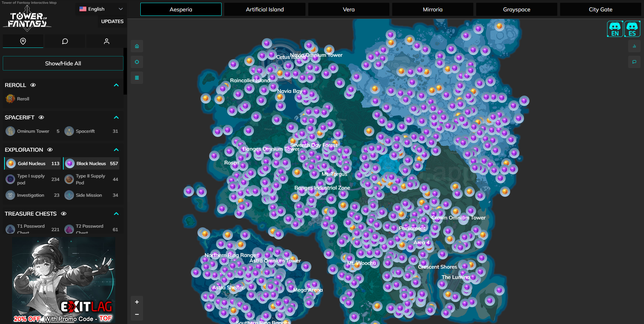644x324 pixels.
Task: Click the Astra Shelter map label
Action: pyautogui.click(x=228, y=288)
